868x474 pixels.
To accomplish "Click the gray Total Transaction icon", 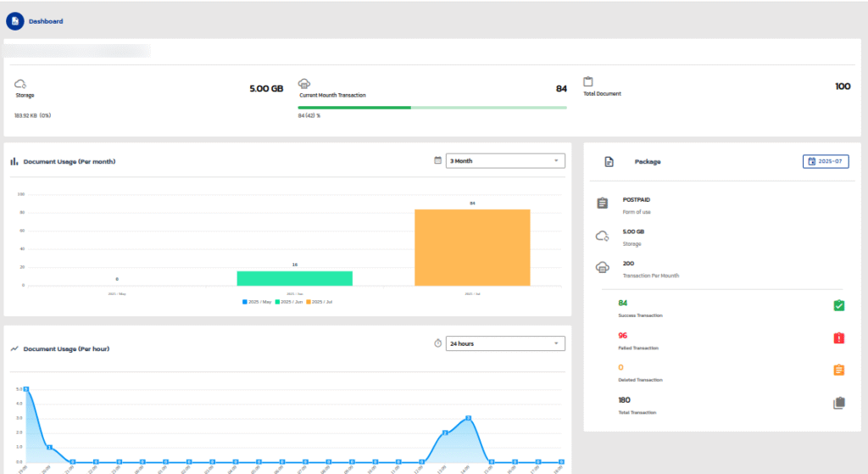I will click(838, 404).
